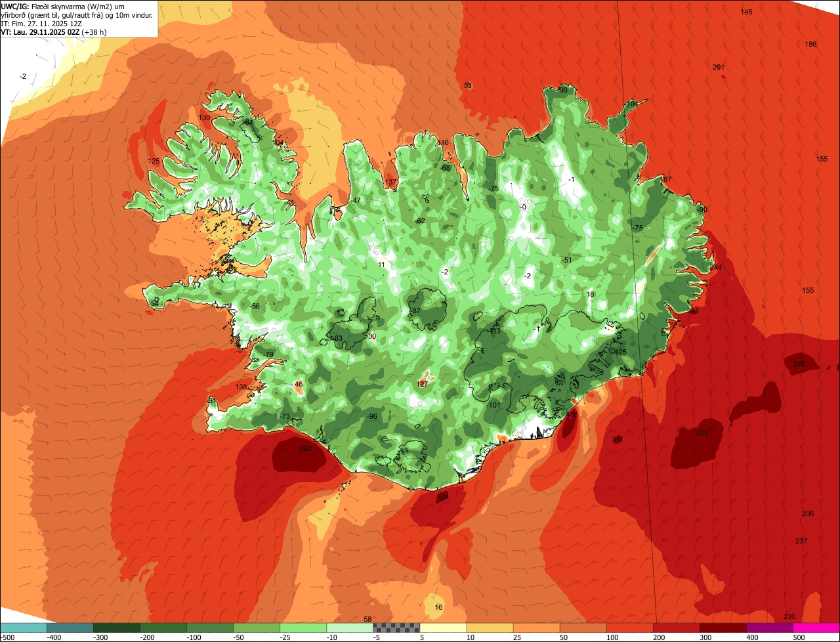This screenshot has width=840, height=642.
Task: Click the value '206' in the southeast sea
Action: tap(808, 514)
